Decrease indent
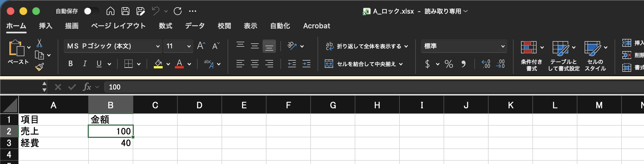 click(292, 64)
